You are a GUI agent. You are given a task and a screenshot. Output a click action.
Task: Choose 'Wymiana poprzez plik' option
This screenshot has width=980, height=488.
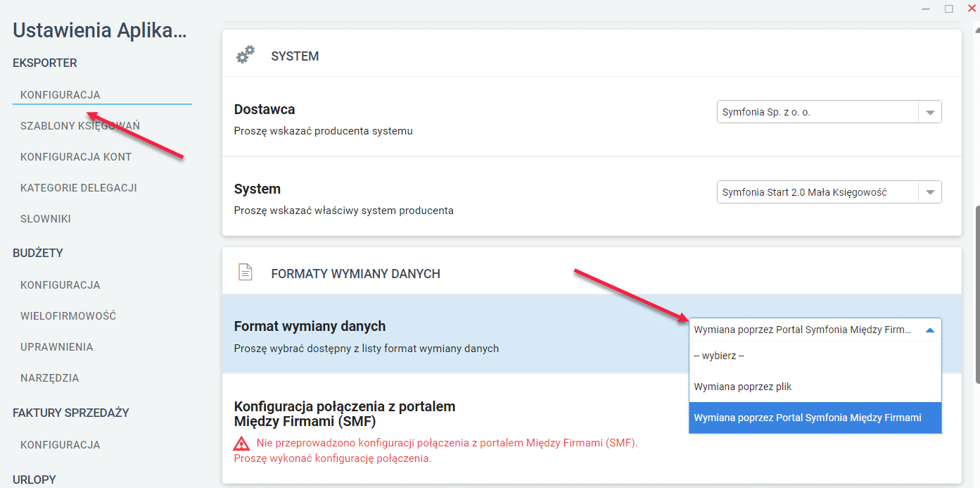point(815,387)
